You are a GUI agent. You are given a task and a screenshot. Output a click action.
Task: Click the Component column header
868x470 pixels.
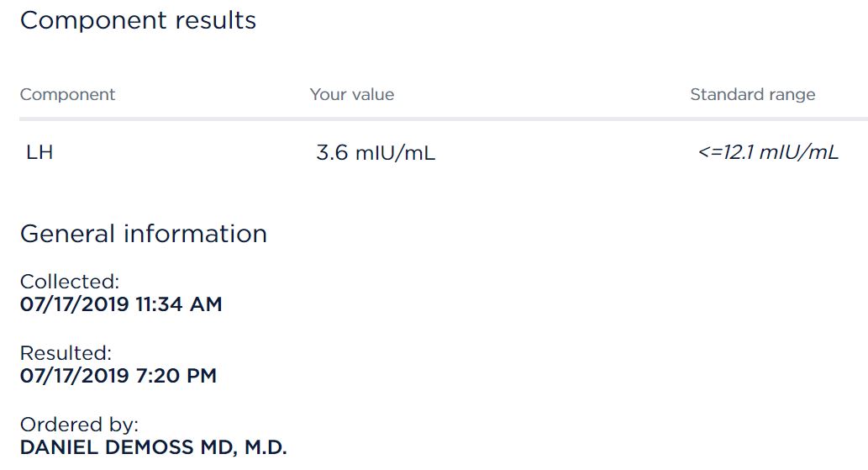pos(67,94)
